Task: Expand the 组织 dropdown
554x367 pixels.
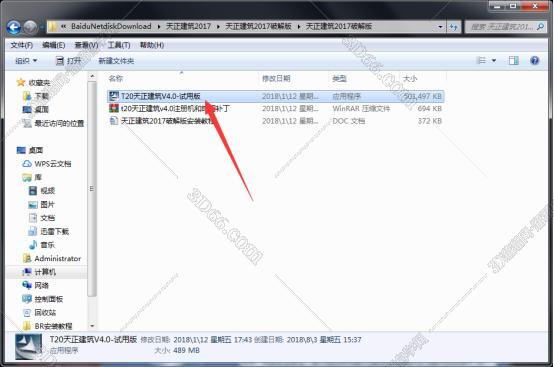Action: point(26,61)
